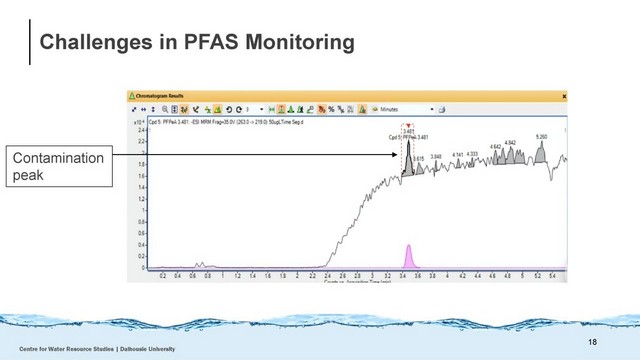
Task: Select the magnifier zoom tool
Action: click(164, 109)
